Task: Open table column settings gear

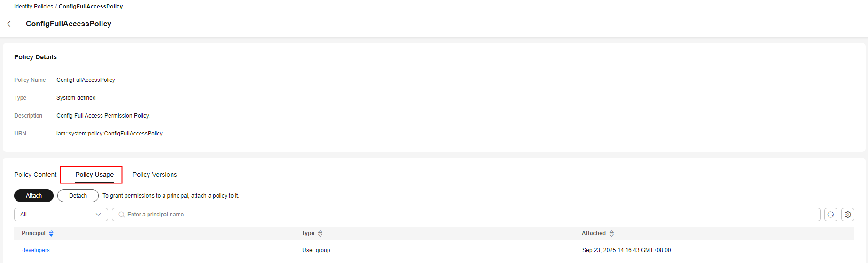Action: click(x=848, y=215)
